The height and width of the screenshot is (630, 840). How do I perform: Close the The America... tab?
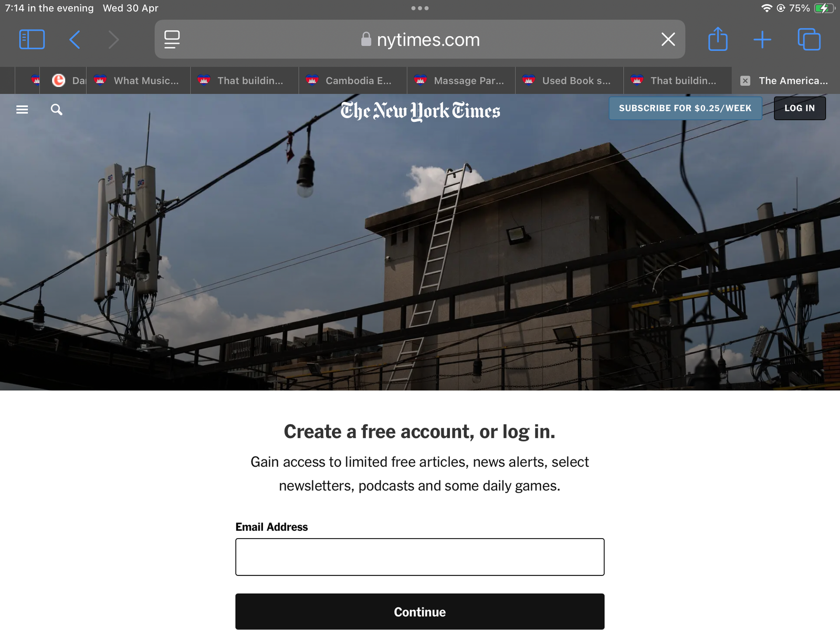click(745, 81)
